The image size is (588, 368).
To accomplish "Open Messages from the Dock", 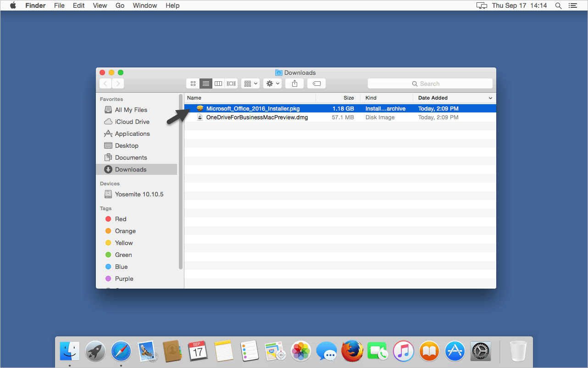I will [327, 352].
